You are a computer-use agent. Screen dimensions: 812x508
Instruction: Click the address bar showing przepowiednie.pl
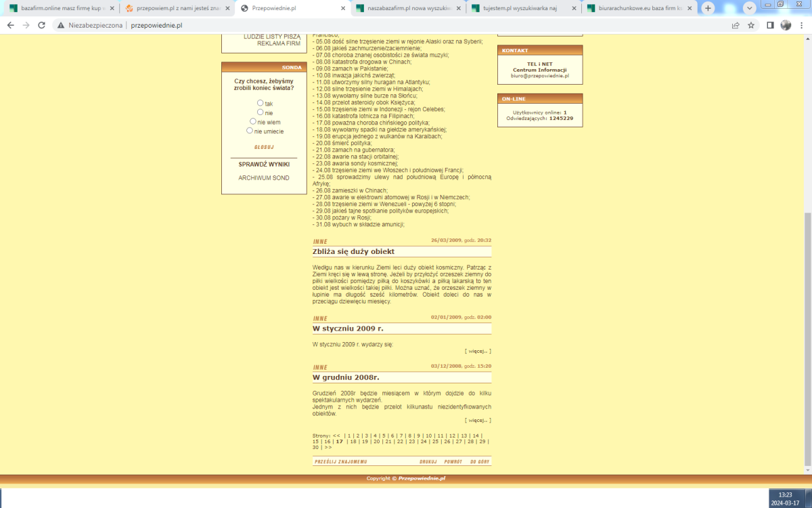(338, 25)
